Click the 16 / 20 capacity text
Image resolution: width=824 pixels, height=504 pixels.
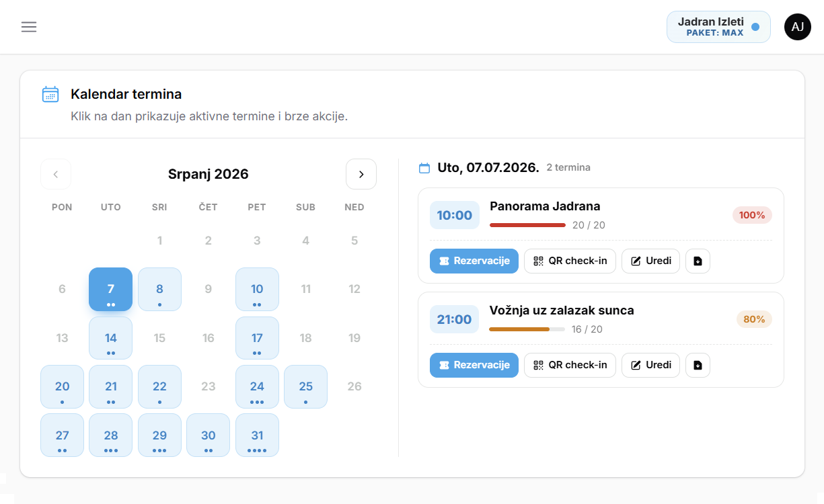pyautogui.click(x=587, y=329)
